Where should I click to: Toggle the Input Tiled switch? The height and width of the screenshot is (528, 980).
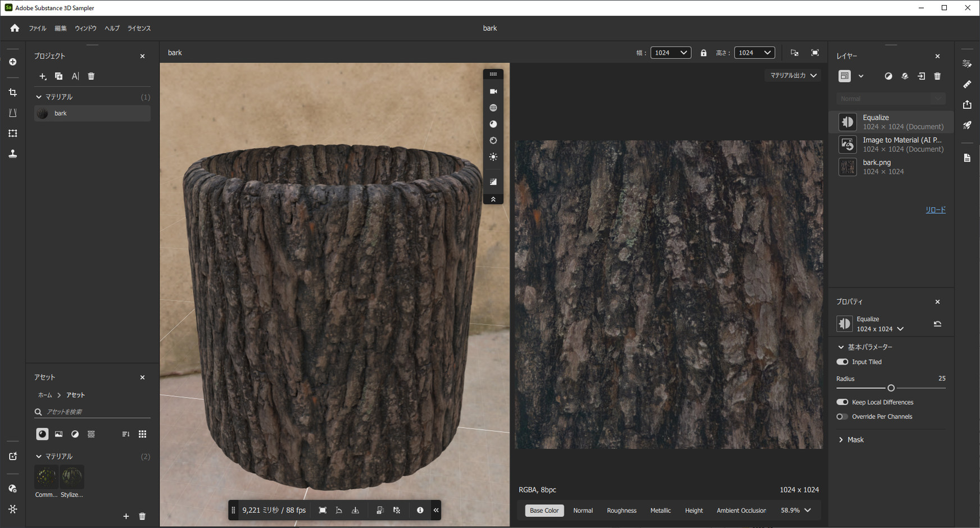pos(842,362)
